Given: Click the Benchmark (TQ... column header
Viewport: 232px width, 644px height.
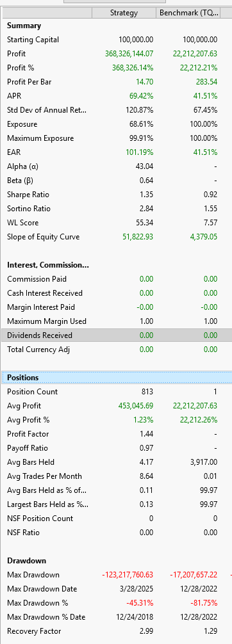Looking at the screenshot, I should click(x=189, y=13).
